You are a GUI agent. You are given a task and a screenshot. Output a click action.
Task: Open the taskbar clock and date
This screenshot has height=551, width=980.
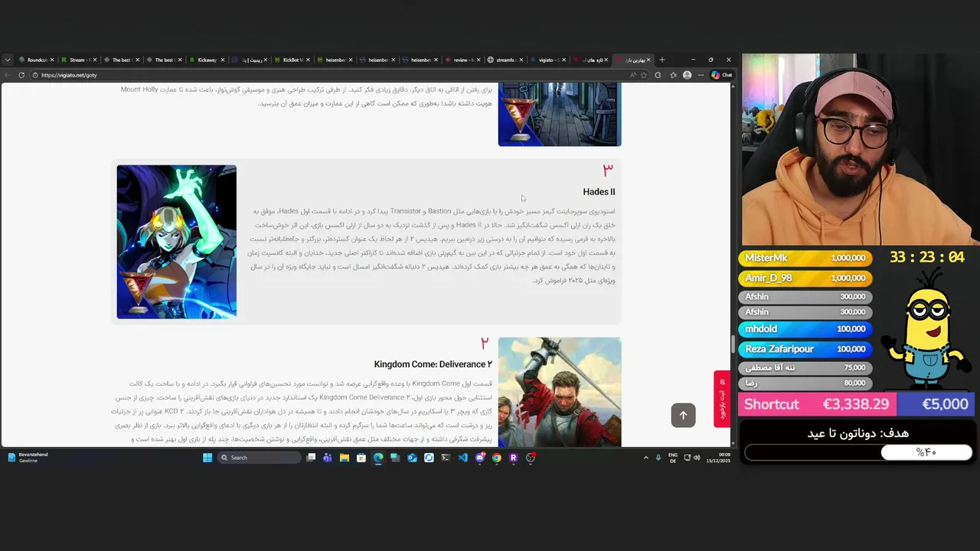coord(718,458)
